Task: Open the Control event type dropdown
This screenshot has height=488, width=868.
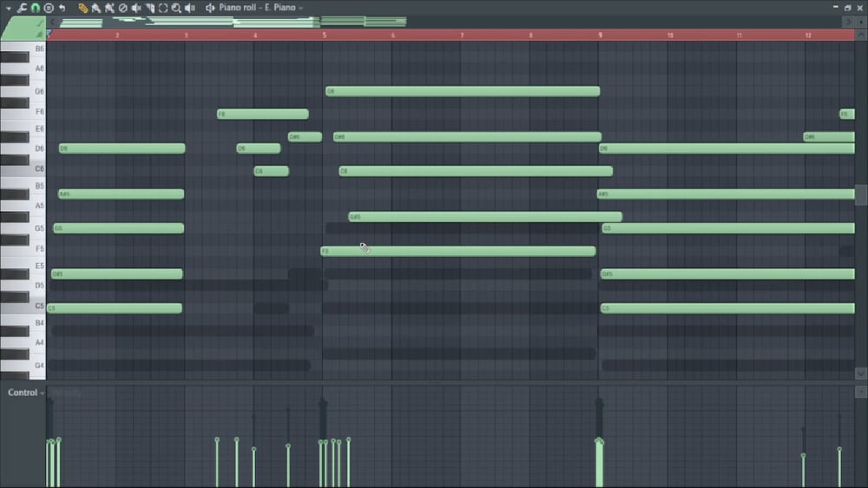Action: [25, 392]
